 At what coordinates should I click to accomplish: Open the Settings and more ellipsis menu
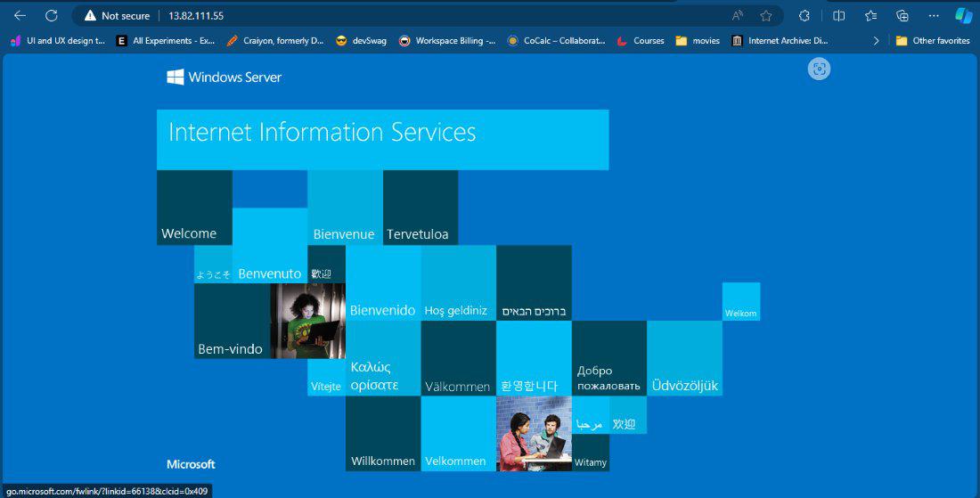coord(934,16)
